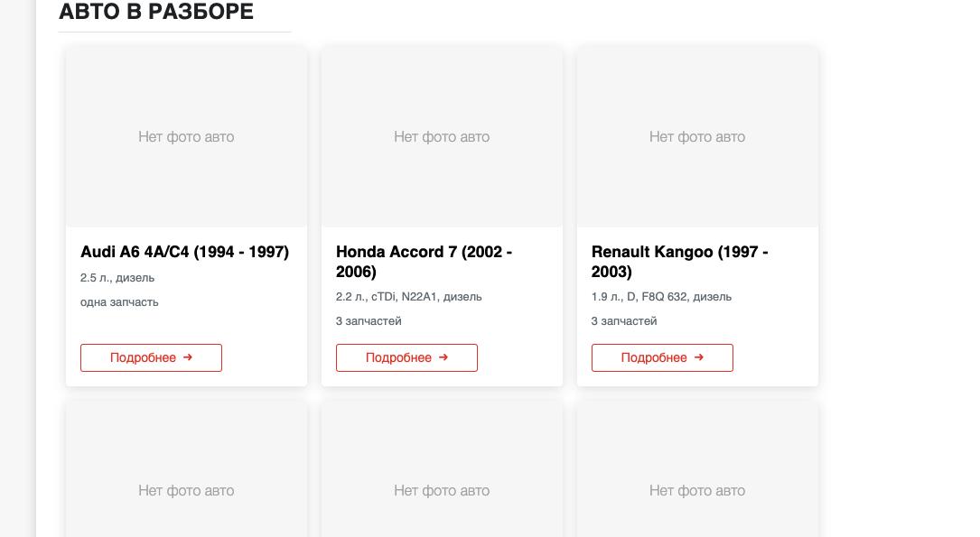980x537 pixels.
Task: Click the arrow icon in Renault Kangoo Подробнее button
Action: tap(699, 357)
